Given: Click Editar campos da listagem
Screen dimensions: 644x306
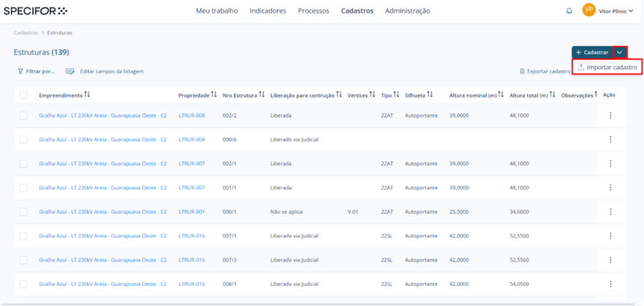Looking at the screenshot, I should [x=105, y=71].
